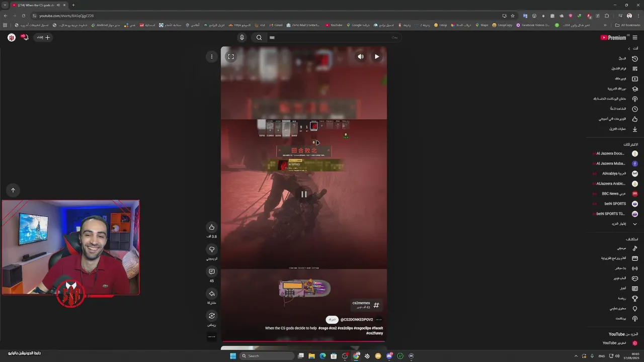Expand the subscriptions list with the chevron
This screenshot has width=644, height=362.
[x=635, y=224]
